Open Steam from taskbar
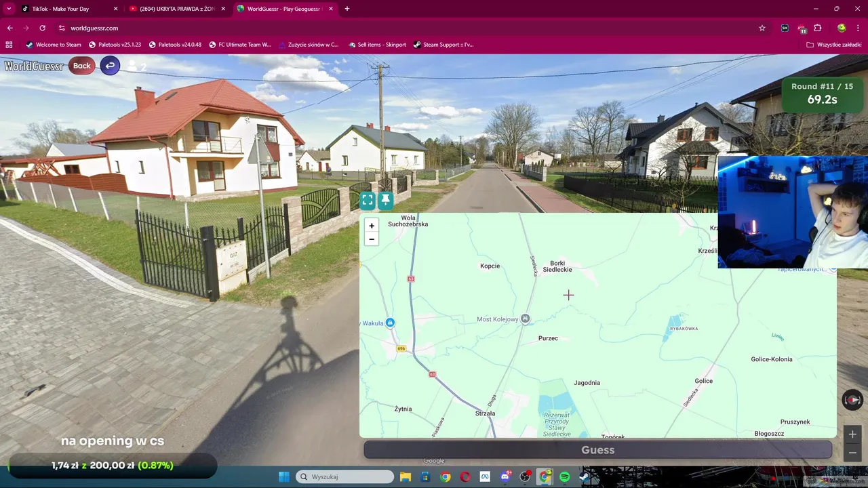The height and width of the screenshot is (488, 868). [585, 476]
